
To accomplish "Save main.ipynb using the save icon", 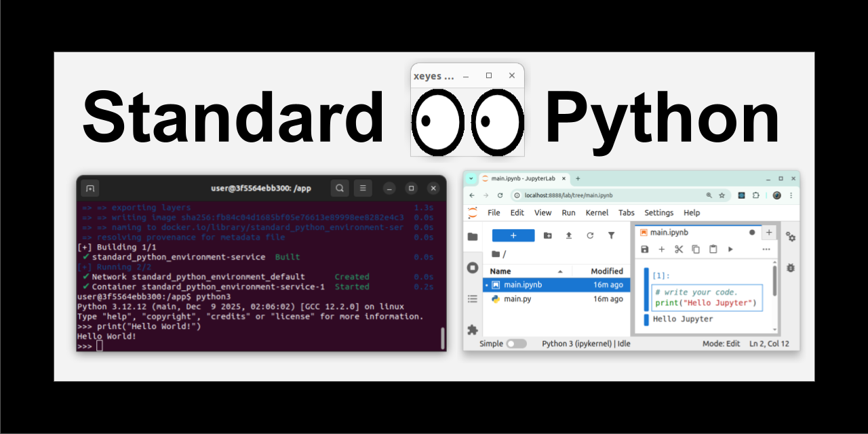I will tap(644, 250).
